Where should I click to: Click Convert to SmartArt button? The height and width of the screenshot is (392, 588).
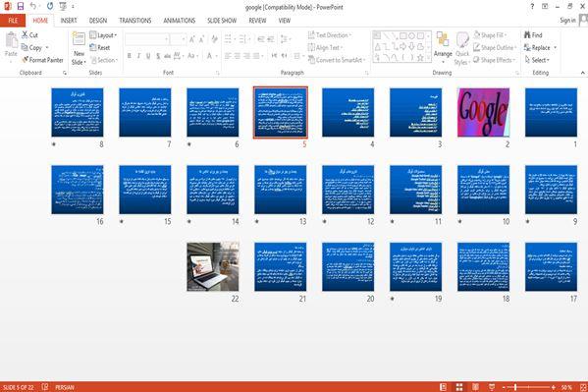(337, 60)
